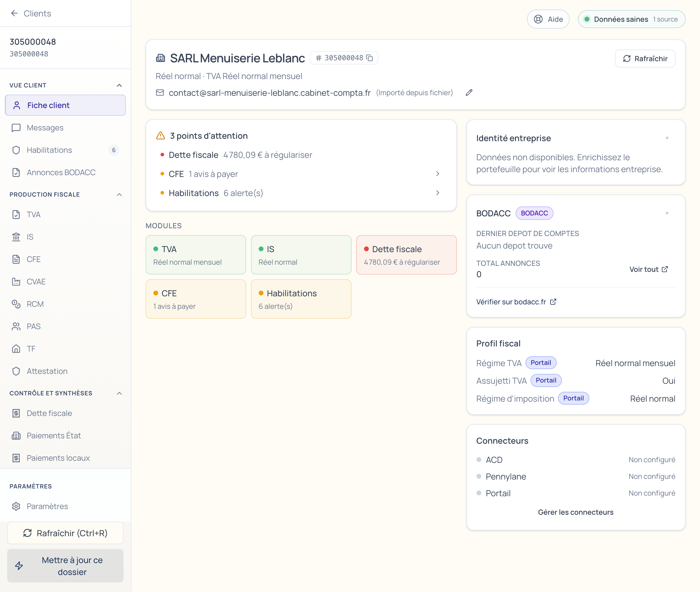Screen dimensions: 700x592
Task: Select Fiche client in the sidebar
Action: [48, 105]
